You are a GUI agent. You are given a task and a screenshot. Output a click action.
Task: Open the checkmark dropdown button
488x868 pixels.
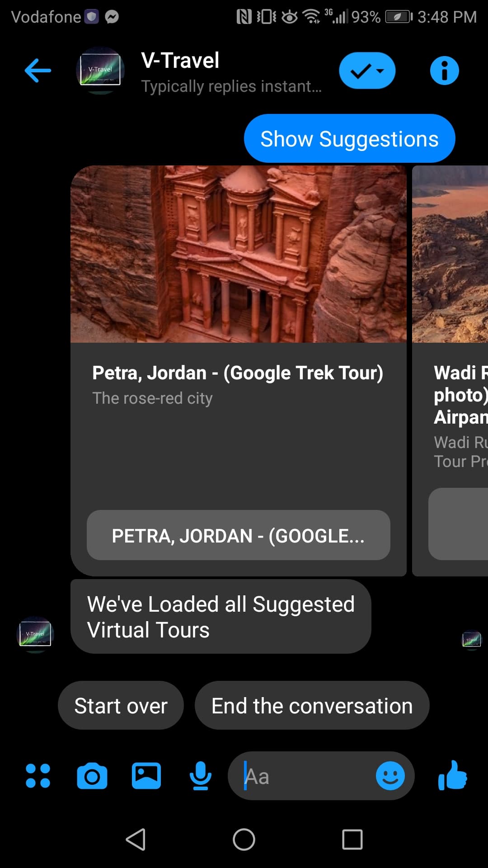367,71
